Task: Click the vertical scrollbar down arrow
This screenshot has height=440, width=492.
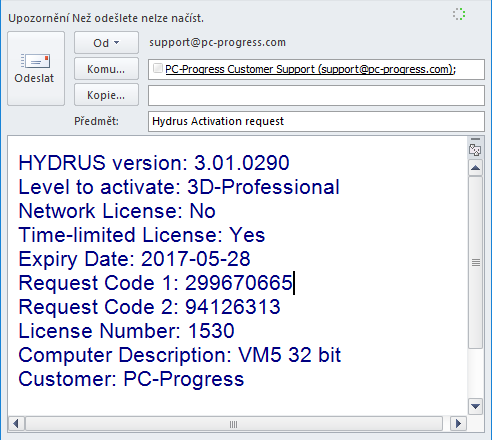Action: pyautogui.click(x=475, y=406)
